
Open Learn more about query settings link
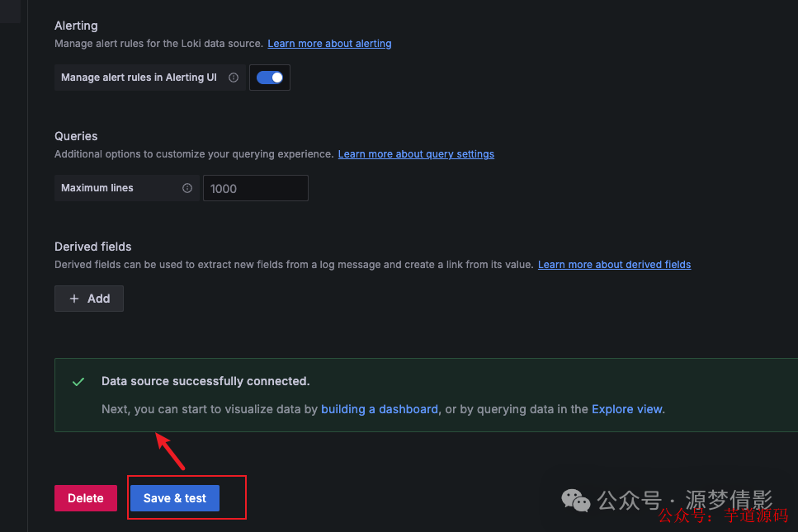(416, 154)
